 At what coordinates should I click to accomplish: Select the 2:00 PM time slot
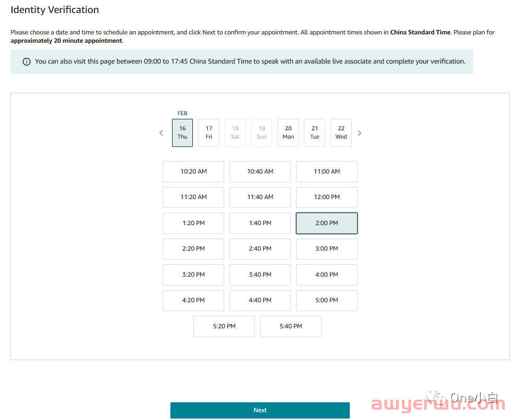pos(327,223)
